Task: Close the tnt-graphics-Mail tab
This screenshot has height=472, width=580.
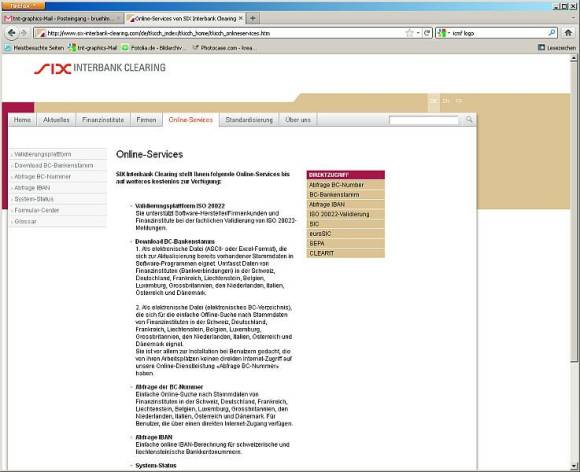Action: (x=118, y=18)
